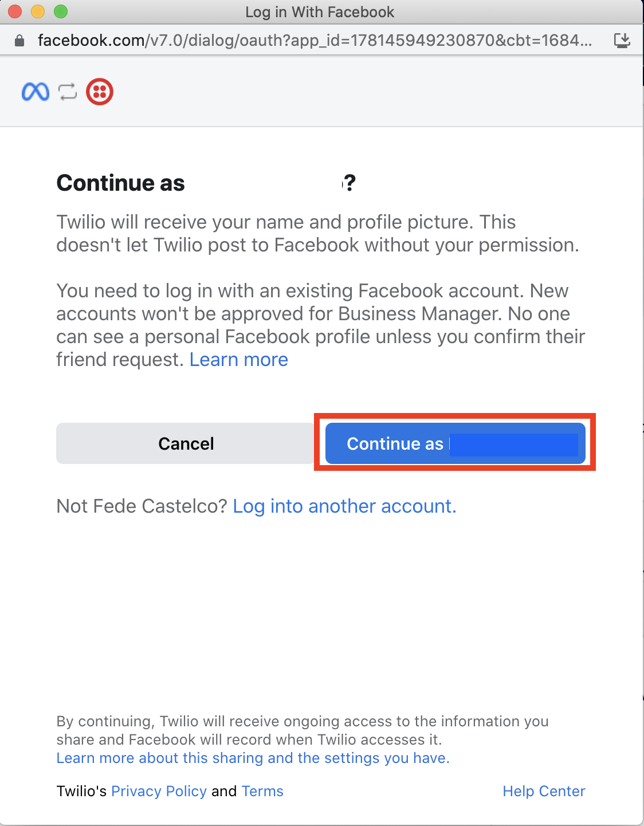Maximize window with green traffic light button
The image size is (644, 826).
61,11
